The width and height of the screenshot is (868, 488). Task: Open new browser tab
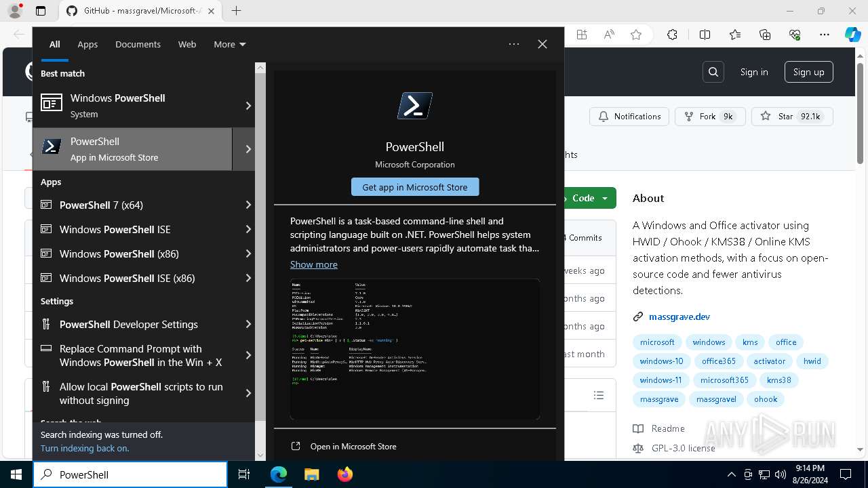point(236,11)
